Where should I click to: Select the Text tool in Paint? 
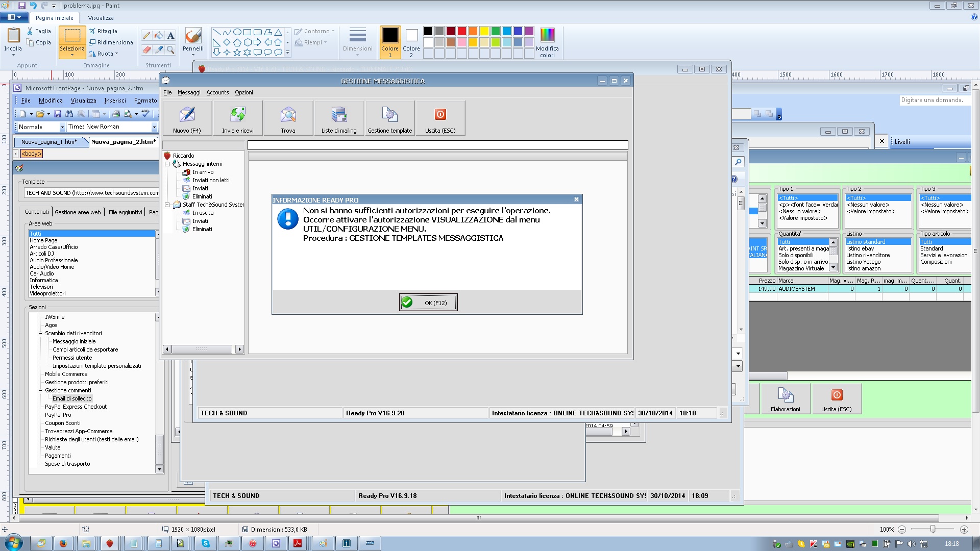point(170,35)
